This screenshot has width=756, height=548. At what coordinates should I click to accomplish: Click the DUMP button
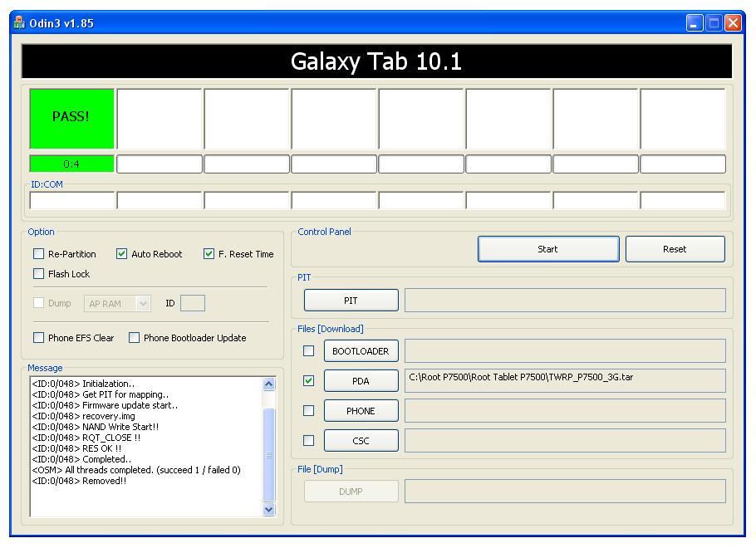[x=351, y=492]
